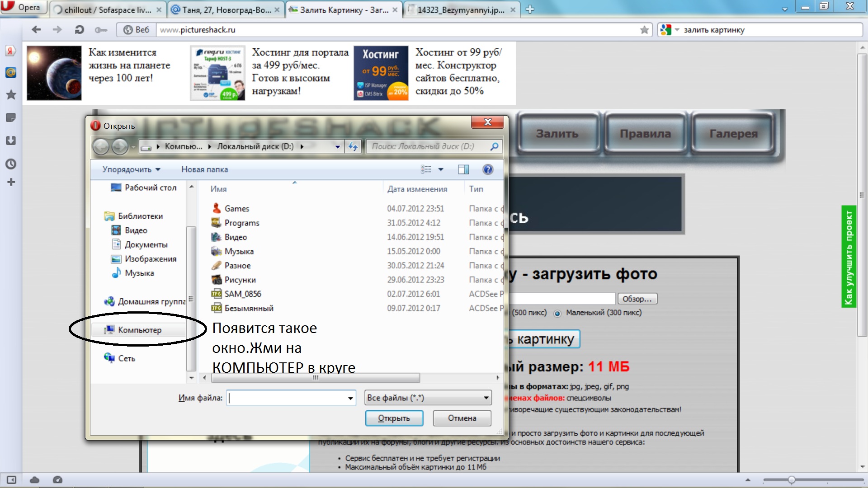Viewport: 868px width, 488px height.
Task: Click the Галерея site navigation button
Action: coord(733,134)
